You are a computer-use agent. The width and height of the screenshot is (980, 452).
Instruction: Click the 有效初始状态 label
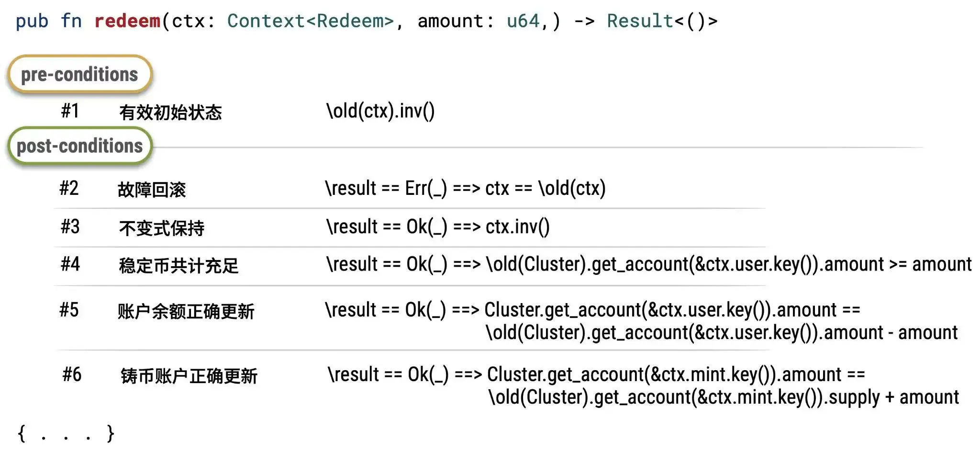tap(170, 113)
